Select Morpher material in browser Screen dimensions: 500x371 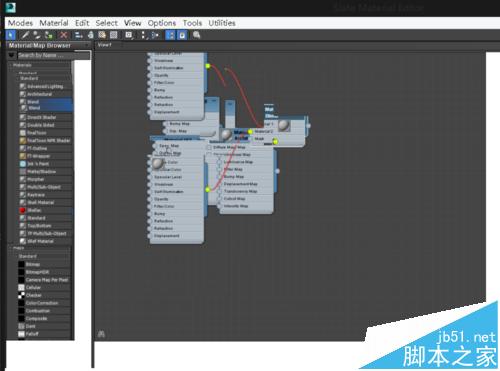(x=45, y=179)
